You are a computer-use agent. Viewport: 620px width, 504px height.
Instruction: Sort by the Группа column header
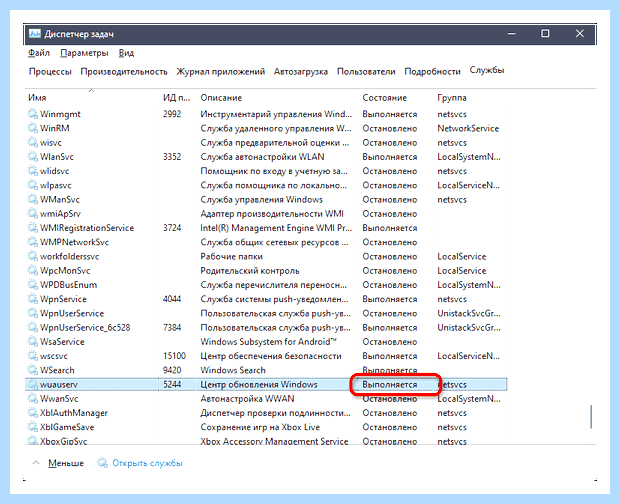452,98
